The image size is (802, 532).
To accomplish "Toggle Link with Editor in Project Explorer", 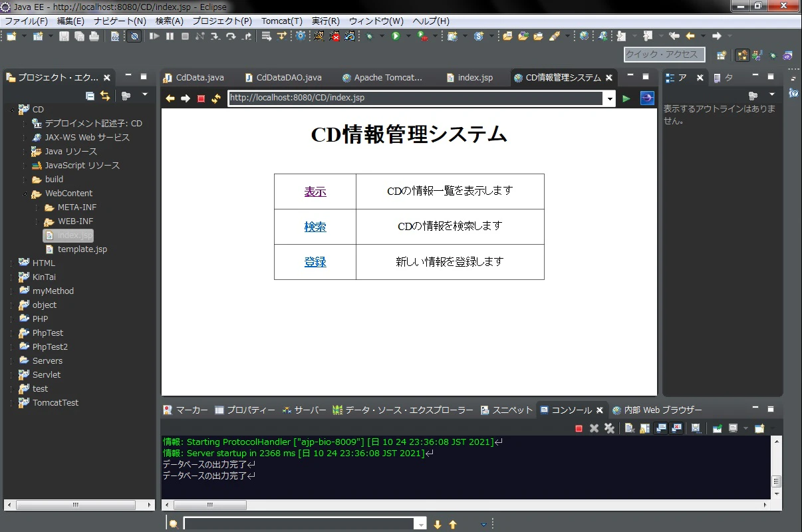I will [105, 96].
